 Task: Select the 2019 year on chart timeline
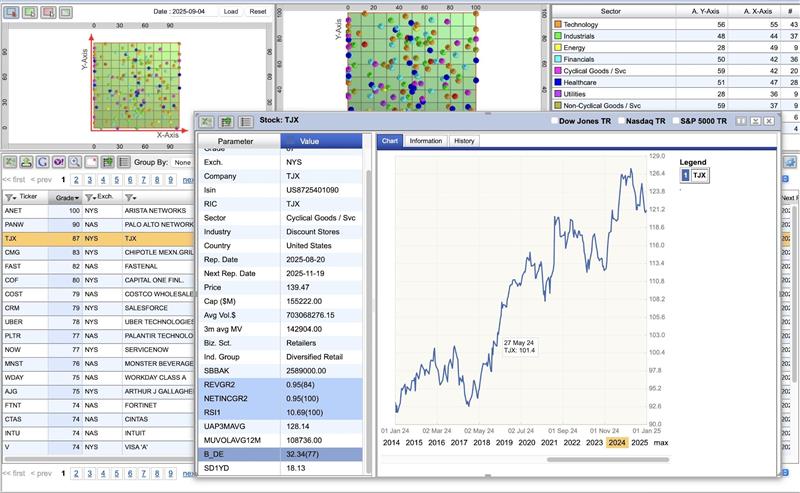click(x=503, y=442)
